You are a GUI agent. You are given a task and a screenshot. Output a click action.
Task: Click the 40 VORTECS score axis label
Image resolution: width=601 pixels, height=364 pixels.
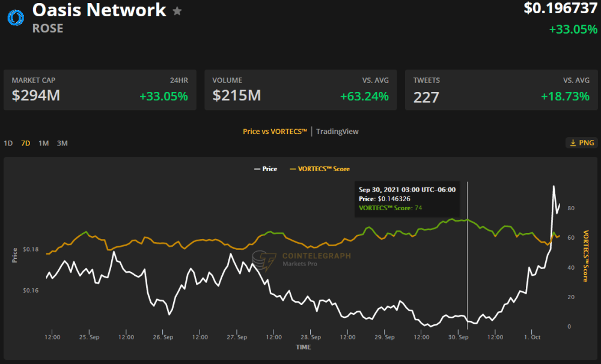(571, 267)
